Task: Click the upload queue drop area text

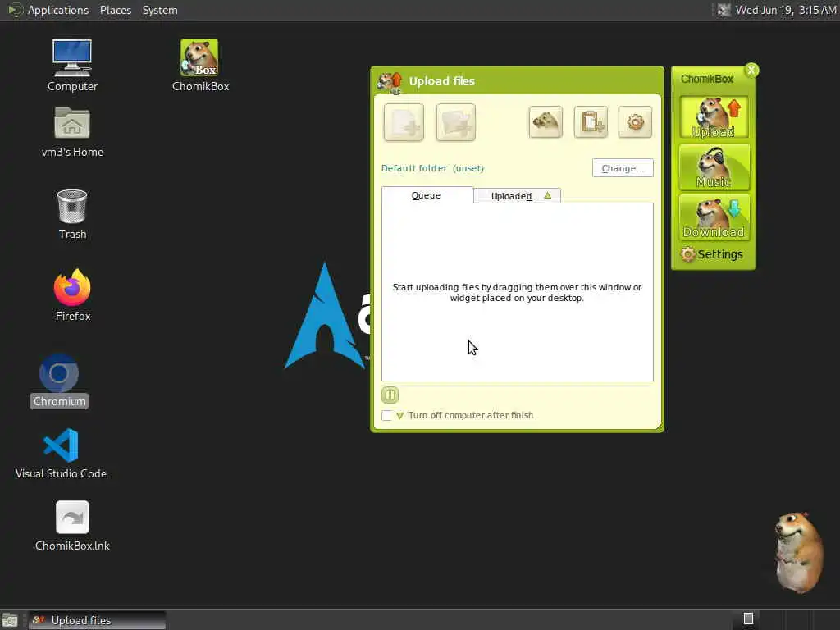Action: click(x=517, y=293)
